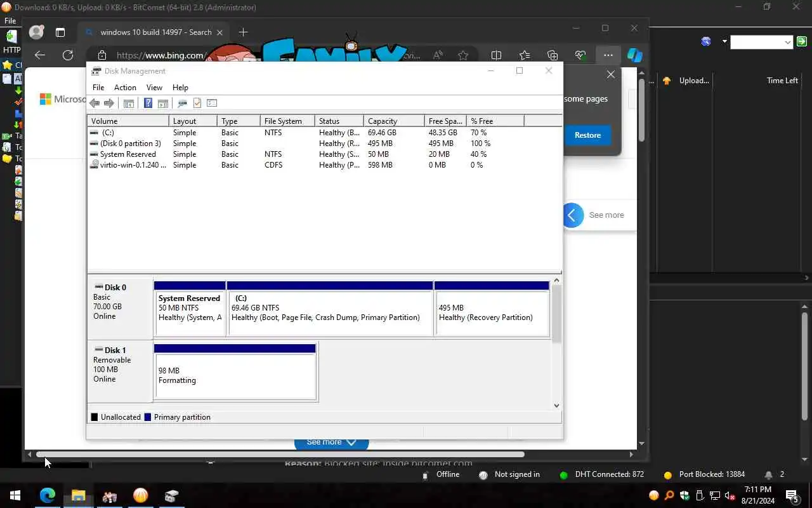Click the Show/Hide Action Pane toolbar icon
The image size is (812, 508).
pos(163,104)
